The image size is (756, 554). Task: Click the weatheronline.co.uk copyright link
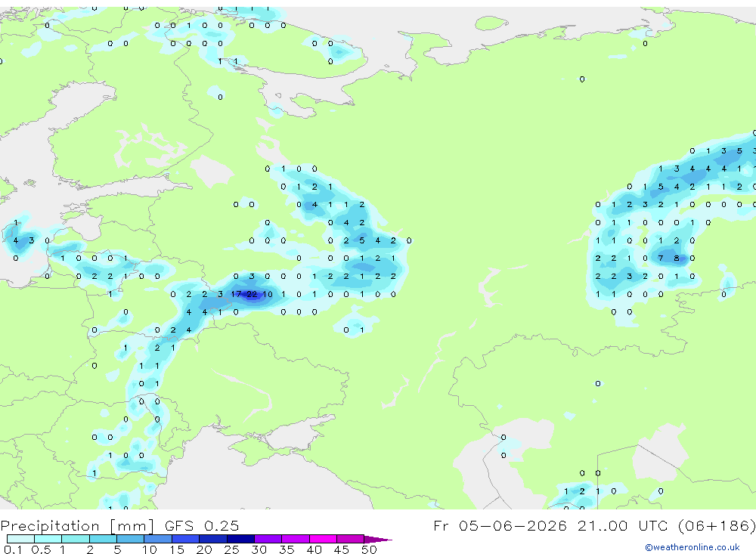[692, 547]
